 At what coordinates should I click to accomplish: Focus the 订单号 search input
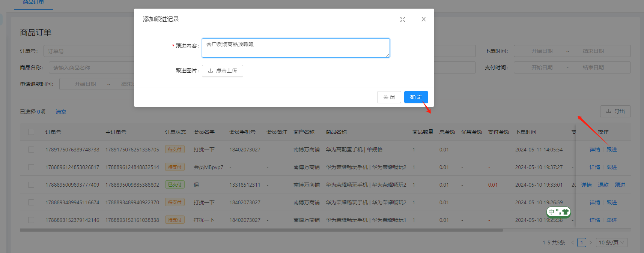point(89,51)
